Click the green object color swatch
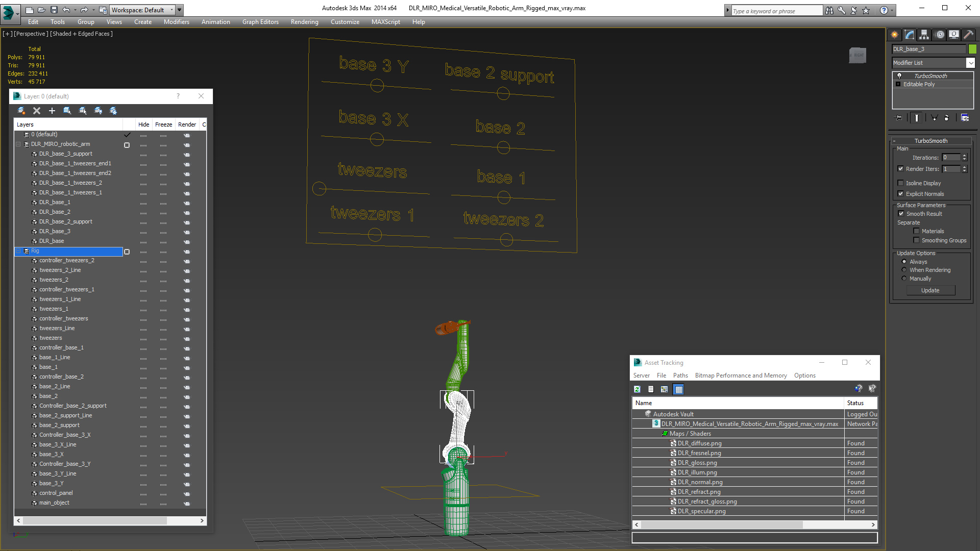The image size is (980, 551). 973,49
